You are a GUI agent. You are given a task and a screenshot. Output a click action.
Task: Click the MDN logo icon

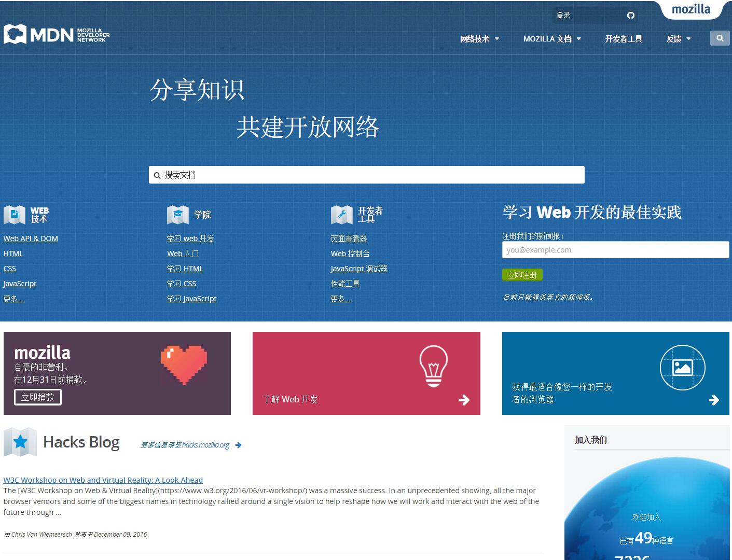pos(15,34)
